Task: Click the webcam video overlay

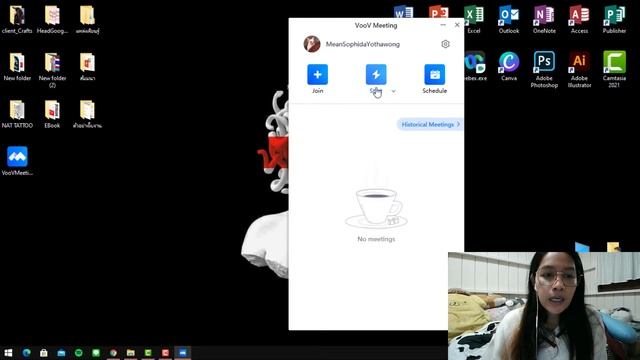Action: click(544, 306)
